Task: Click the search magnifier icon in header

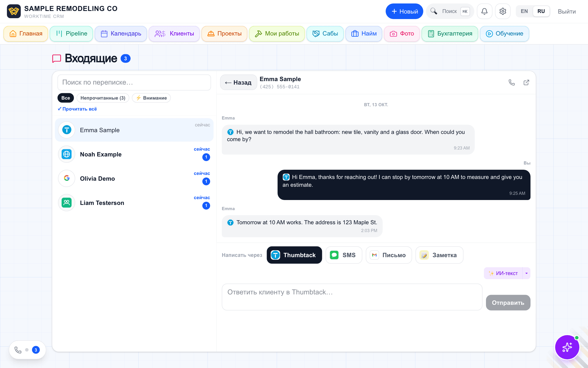Action: tap(434, 11)
